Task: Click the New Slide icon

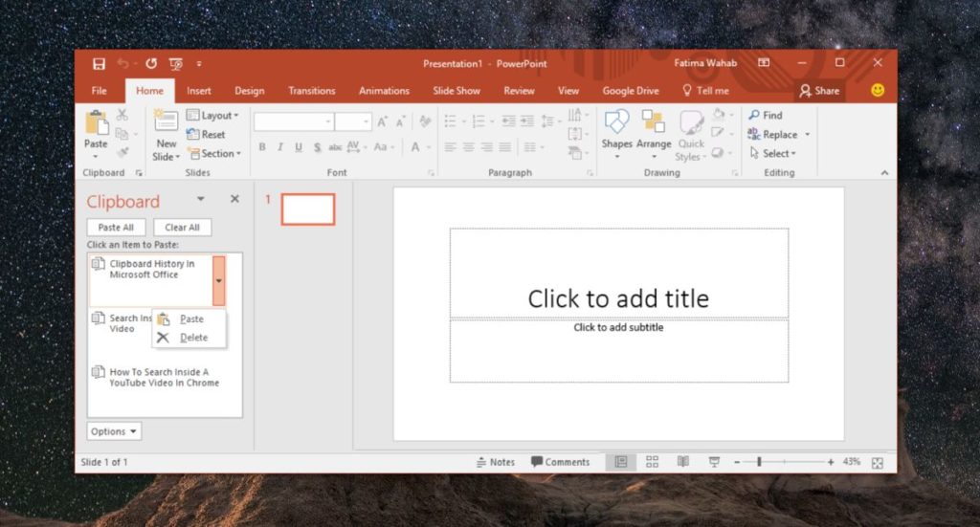Action: [x=166, y=122]
